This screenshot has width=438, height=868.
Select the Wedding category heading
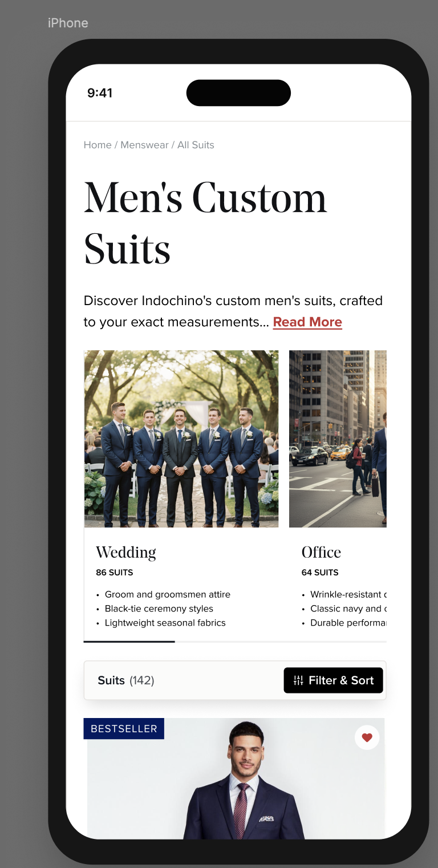tap(126, 552)
